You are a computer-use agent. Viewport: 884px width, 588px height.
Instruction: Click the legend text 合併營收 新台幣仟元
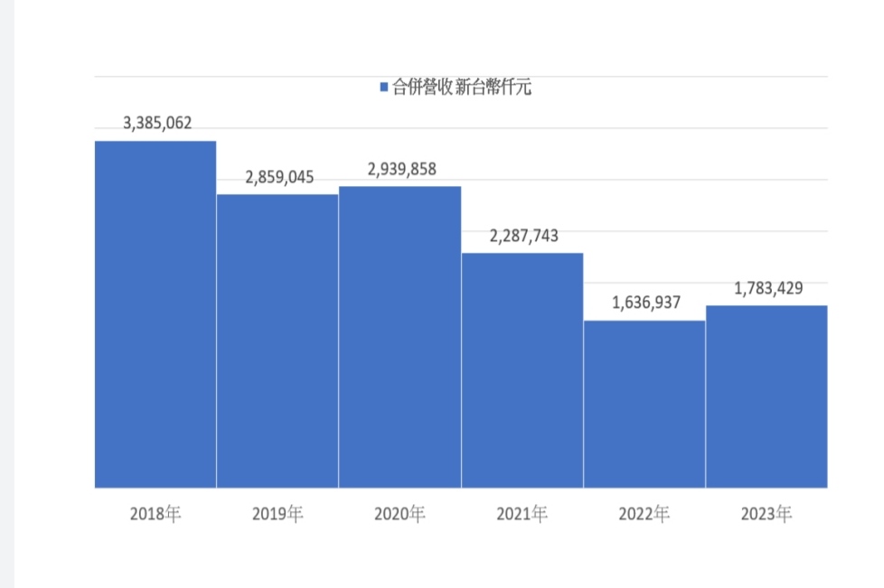tap(462, 87)
